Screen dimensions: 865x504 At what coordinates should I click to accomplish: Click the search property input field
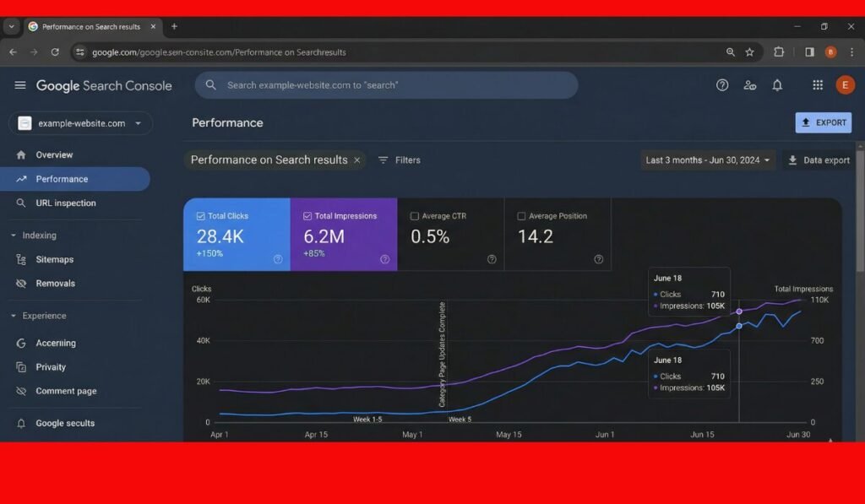click(386, 85)
